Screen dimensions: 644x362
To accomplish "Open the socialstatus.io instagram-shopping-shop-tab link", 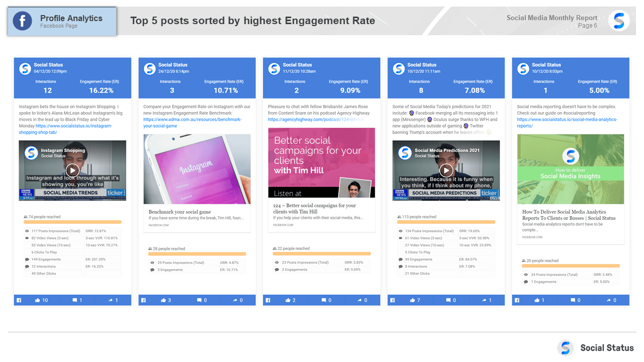I will [65, 129].
